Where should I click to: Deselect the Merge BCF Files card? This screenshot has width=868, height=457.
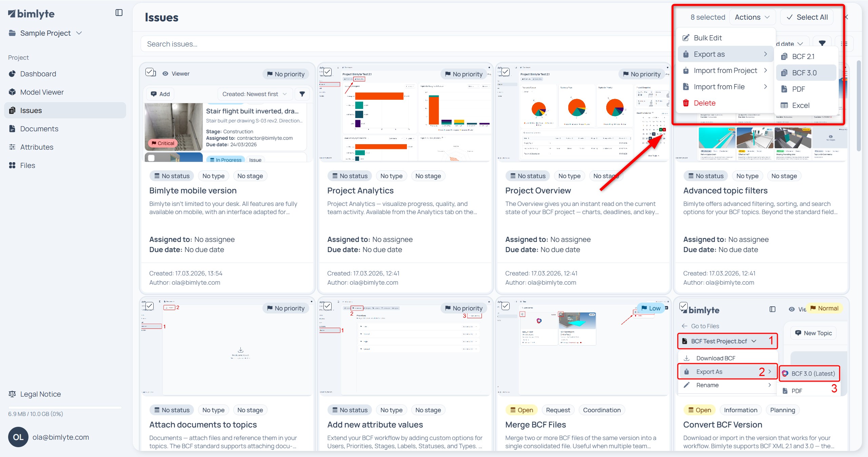click(506, 306)
